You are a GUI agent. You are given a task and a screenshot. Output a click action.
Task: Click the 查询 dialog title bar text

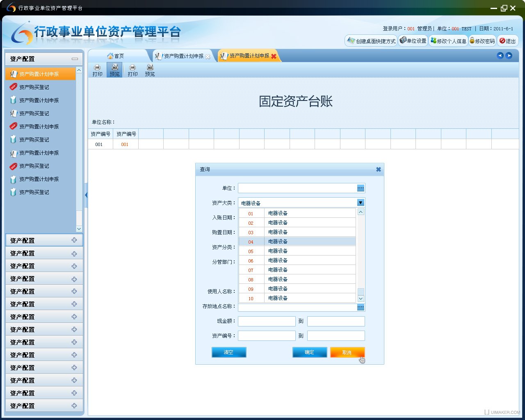coord(205,169)
